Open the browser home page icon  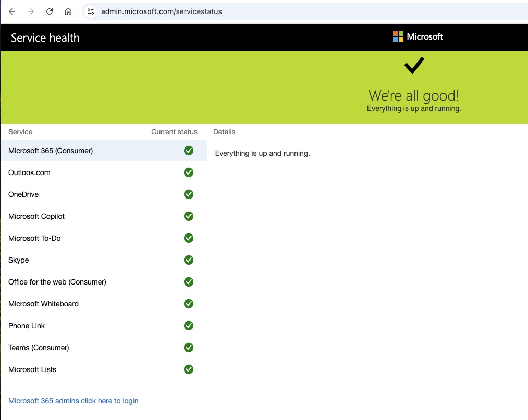point(68,11)
